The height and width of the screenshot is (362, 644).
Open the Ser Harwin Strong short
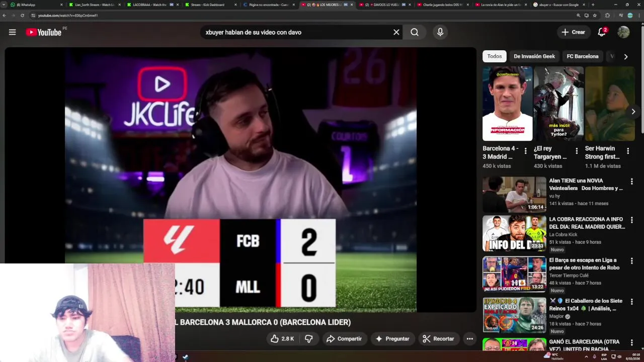[610, 104]
